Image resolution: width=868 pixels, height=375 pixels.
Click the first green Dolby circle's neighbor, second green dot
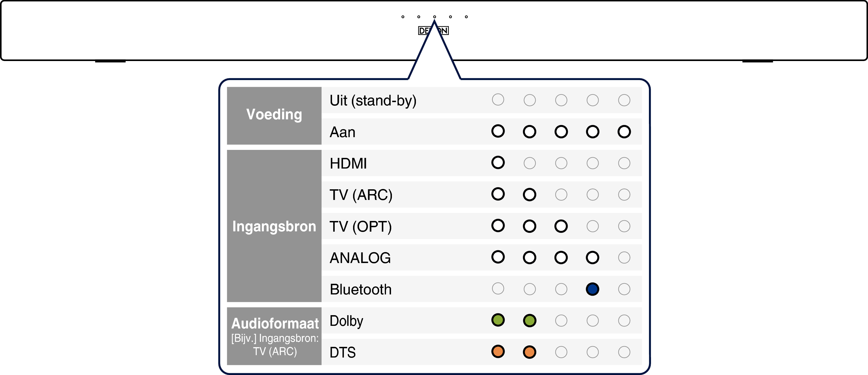529,320
